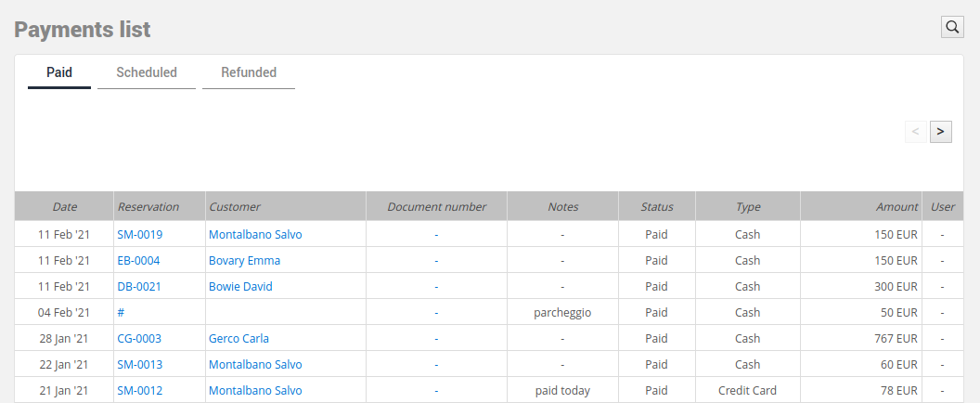
Task: Open Montalbano Salvo on SM-0019 row
Action: [255, 235]
